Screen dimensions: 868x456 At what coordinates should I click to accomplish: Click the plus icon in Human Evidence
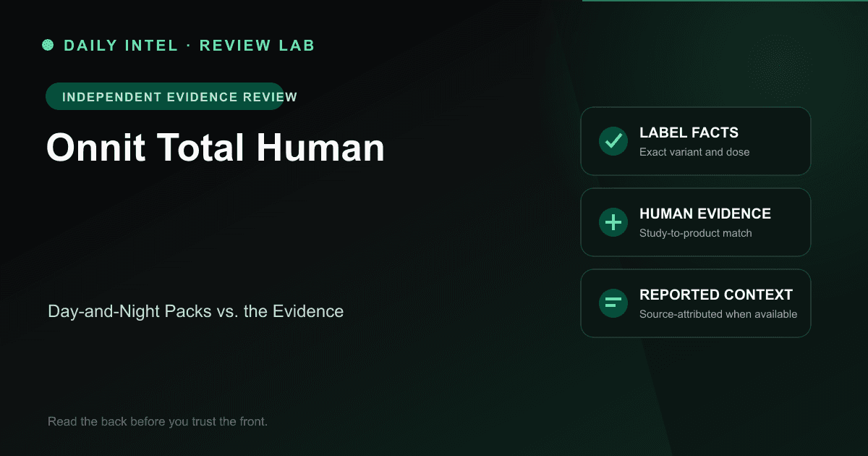613,222
